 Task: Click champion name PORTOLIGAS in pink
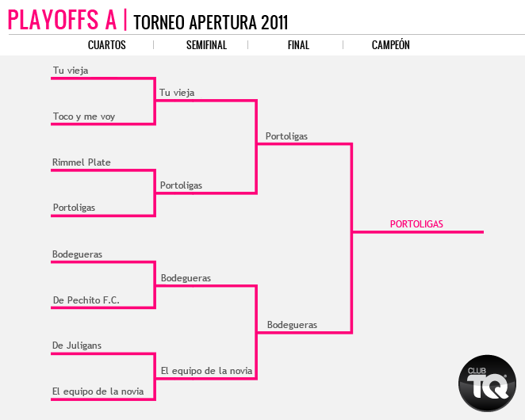(416, 224)
